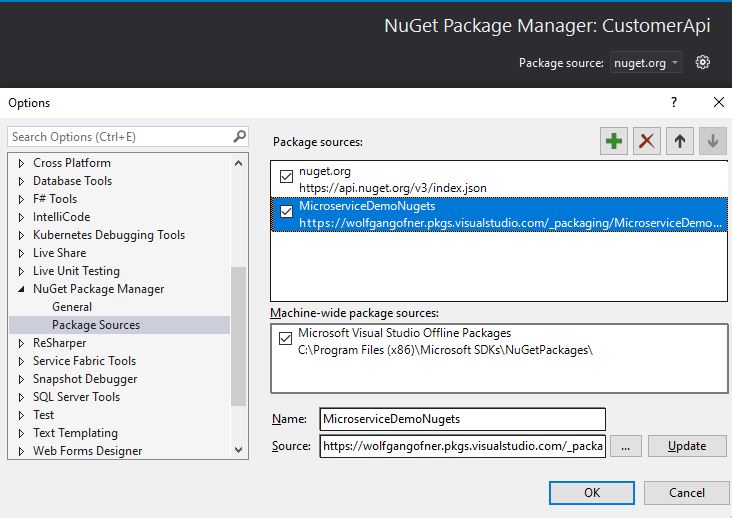Select ReSharper options category

click(59, 343)
